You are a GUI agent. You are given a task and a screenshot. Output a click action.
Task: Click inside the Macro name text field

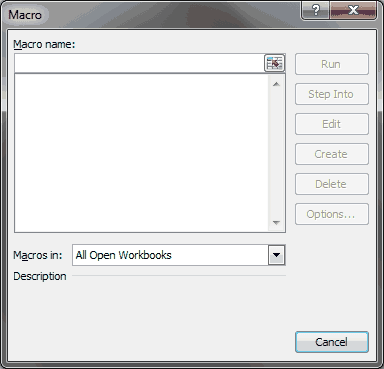(139, 63)
